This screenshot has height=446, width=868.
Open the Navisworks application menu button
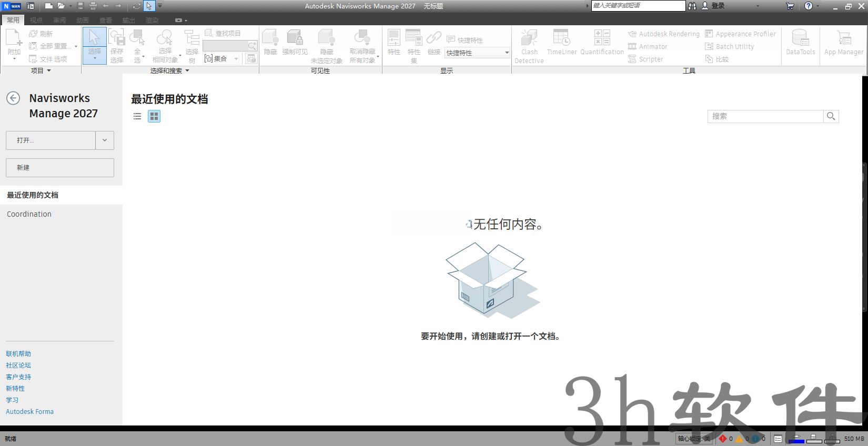12,6
